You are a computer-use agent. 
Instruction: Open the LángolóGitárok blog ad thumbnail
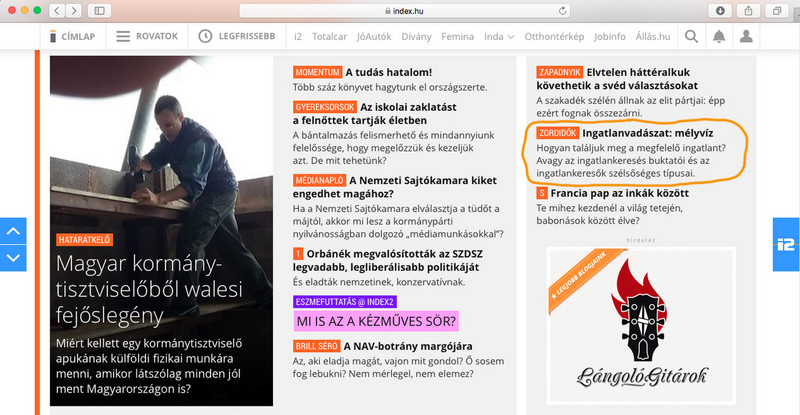pos(641,326)
